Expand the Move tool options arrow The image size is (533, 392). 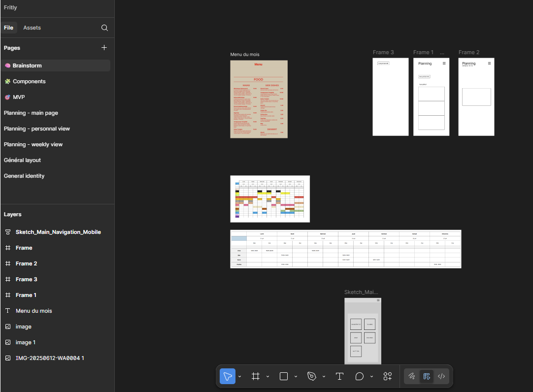pyautogui.click(x=240, y=377)
